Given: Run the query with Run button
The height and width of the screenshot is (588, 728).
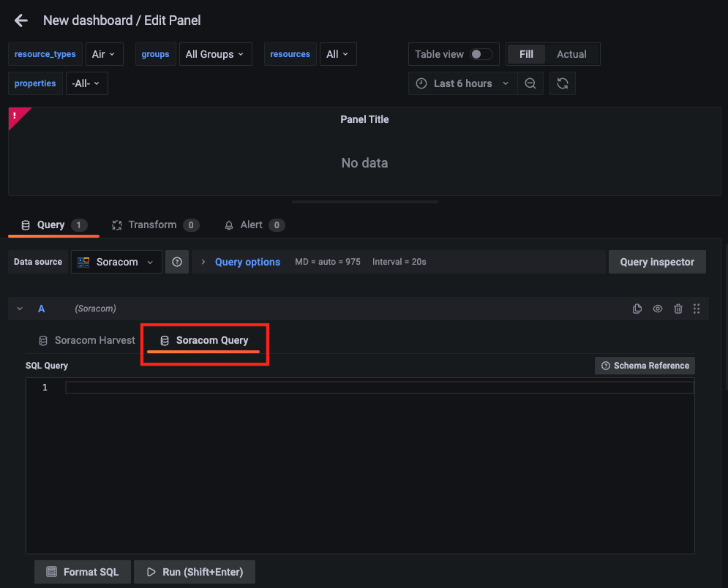Looking at the screenshot, I should tap(194, 571).
